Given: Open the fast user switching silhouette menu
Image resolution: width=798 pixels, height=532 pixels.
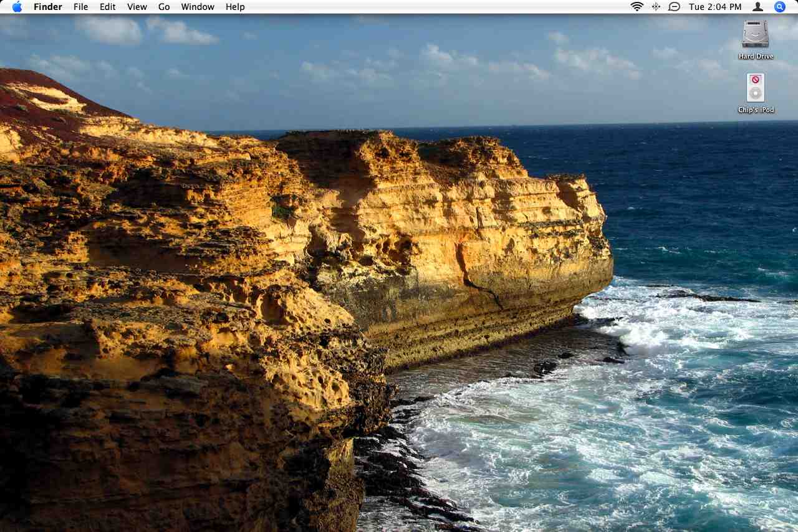Looking at the screenshot, I should [x=757, y=7].
